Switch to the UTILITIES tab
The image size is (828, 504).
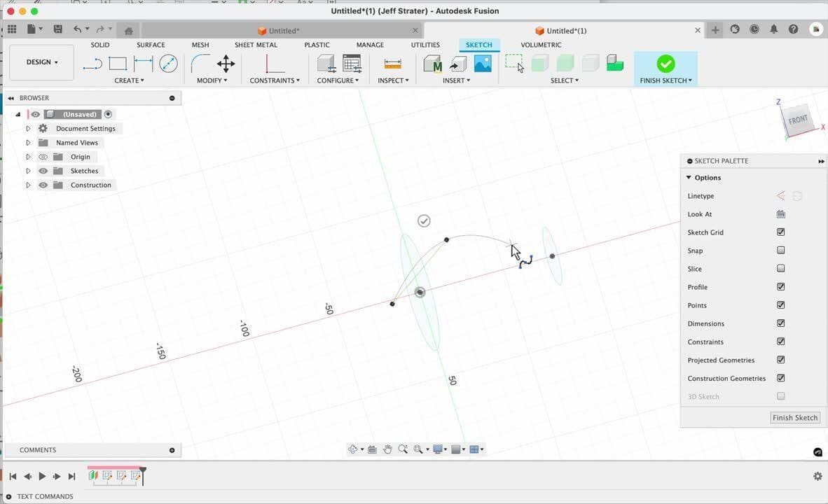tap(425, 45)
